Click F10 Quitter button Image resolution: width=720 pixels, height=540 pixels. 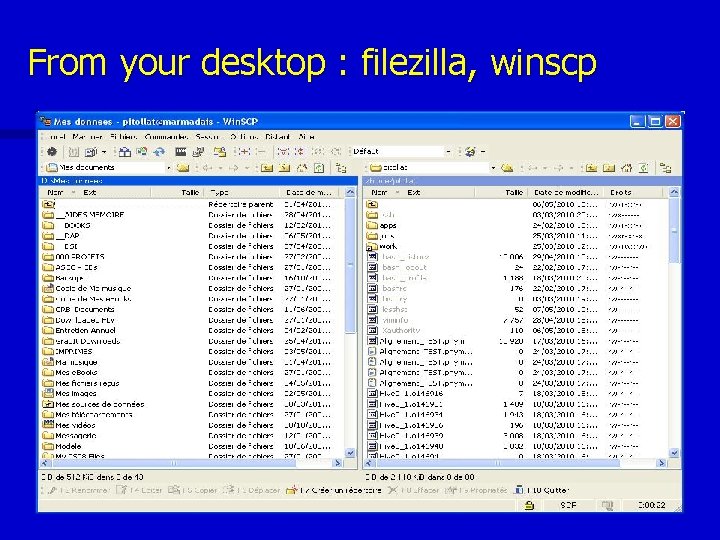click(x=541, y=490)
